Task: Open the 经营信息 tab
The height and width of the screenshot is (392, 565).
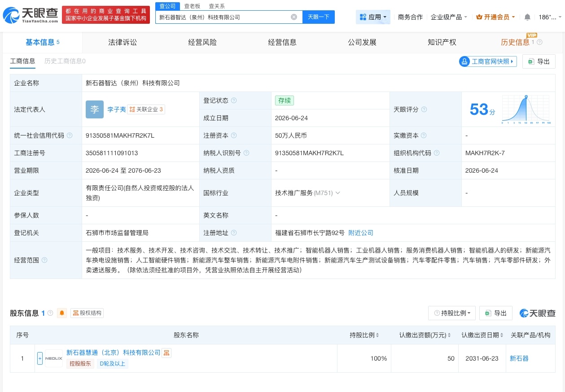Action: click(x=282, y=42)
